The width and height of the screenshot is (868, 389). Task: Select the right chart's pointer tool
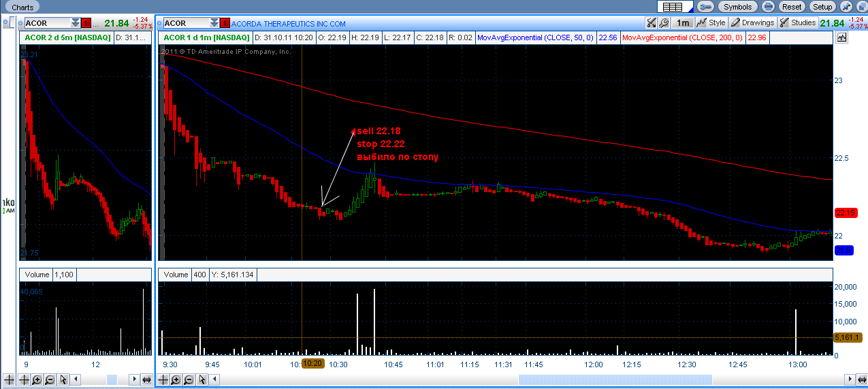202,379
